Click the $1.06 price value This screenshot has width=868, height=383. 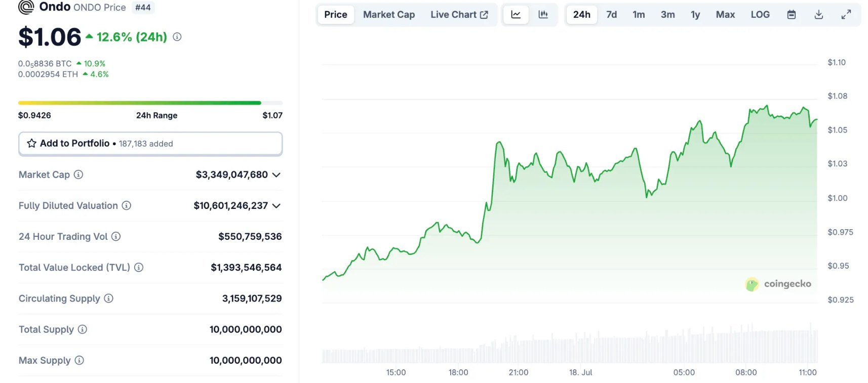click(50, 37)
